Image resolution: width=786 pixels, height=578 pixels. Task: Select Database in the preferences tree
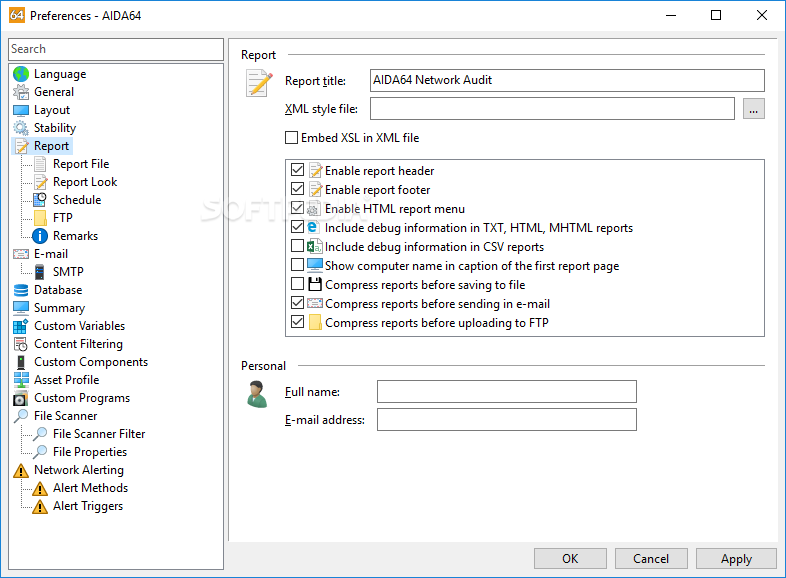click(x=58, y=290)
